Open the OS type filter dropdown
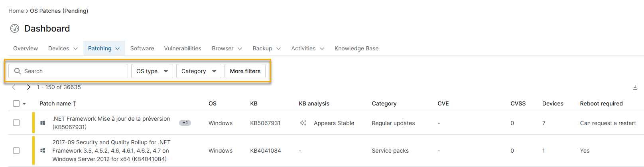 152,71
